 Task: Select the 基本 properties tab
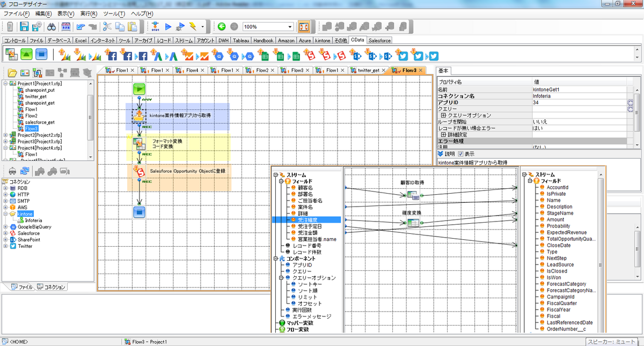(444, 70)
